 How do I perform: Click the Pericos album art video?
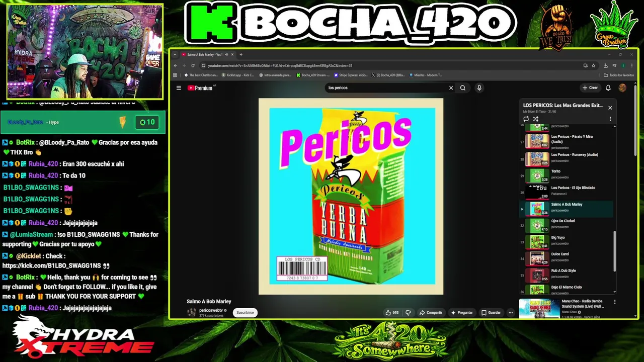(351, 196)
